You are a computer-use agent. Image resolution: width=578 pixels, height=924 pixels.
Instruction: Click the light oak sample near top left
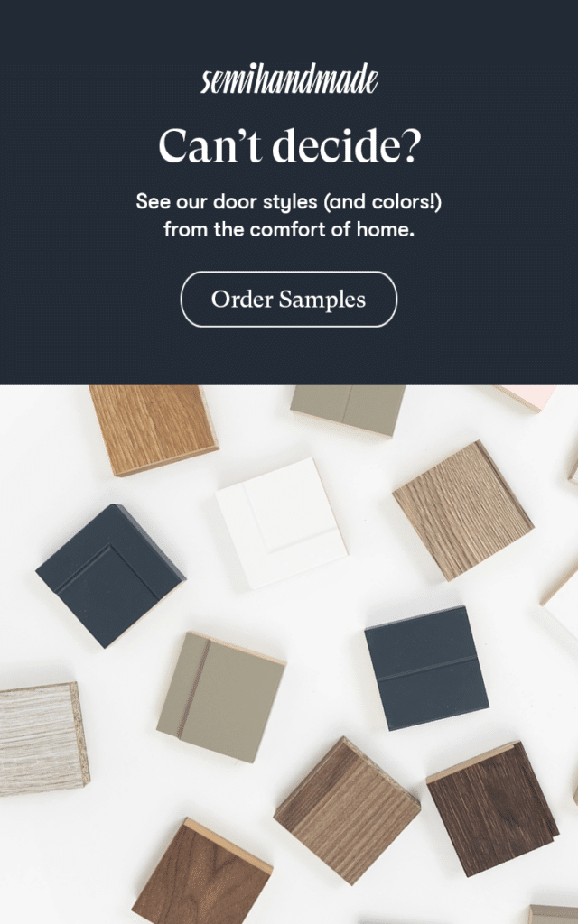tap(154, 430)
